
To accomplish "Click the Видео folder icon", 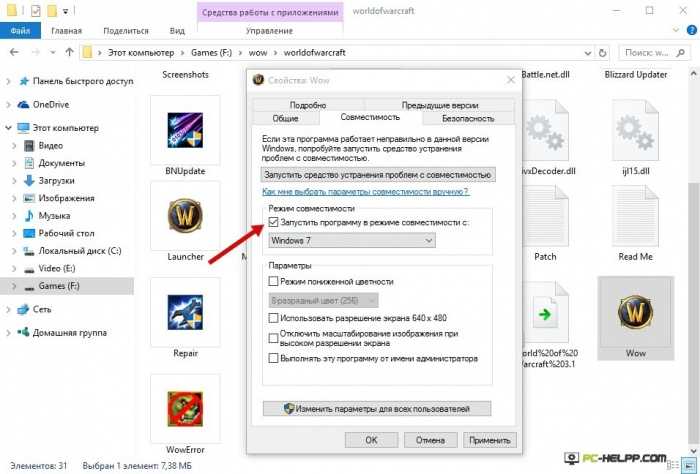I will [29, 146].
